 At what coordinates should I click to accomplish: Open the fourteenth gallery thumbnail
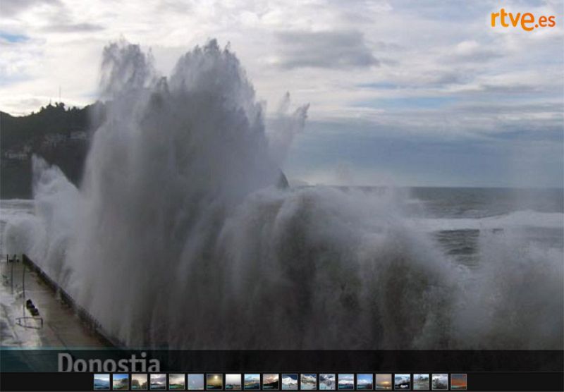(x=345, y=381)
